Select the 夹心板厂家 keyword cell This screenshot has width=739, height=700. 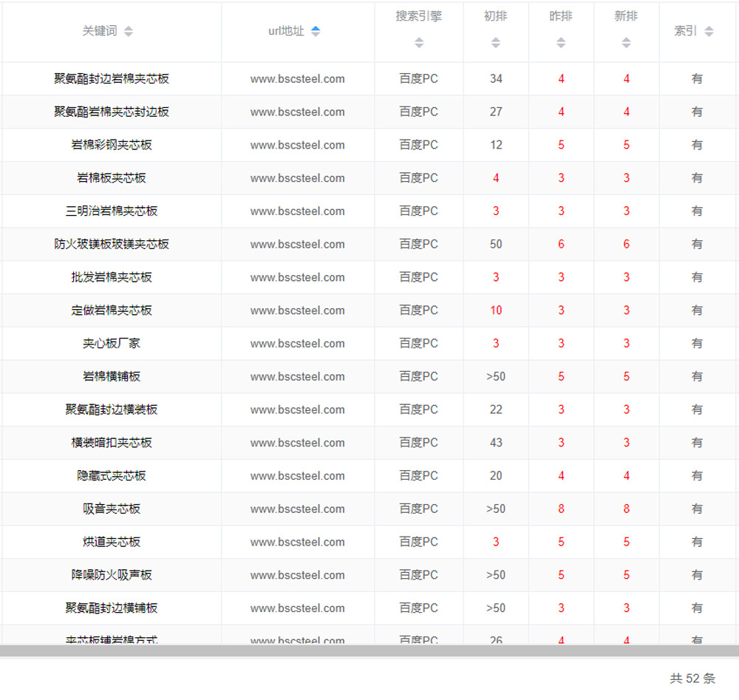pyautogui.click(x=112, y=343)
